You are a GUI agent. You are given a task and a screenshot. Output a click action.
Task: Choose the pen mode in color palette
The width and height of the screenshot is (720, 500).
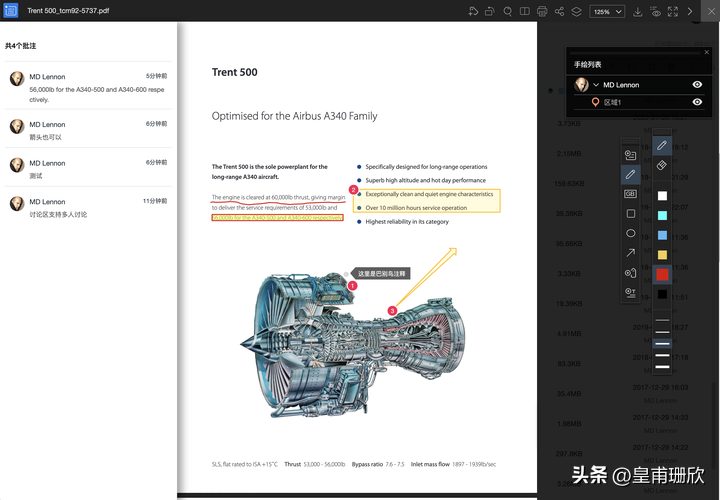(662, 146)
